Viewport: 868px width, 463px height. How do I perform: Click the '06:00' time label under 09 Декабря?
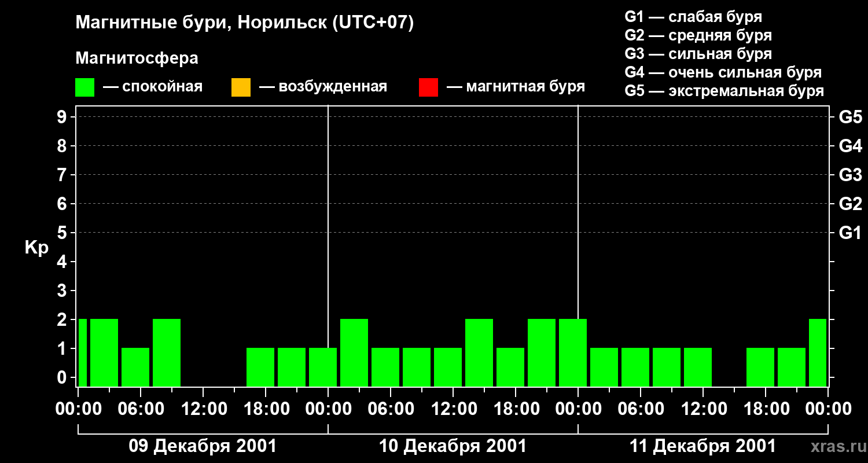point(141,409)
